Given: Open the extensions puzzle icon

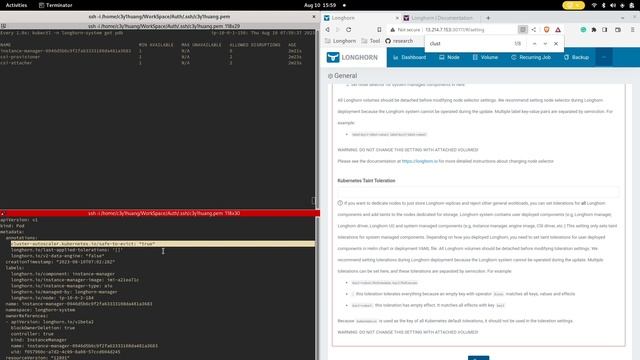Looking at the screenshot, I should pyautogui.click(x=594, y=30).
